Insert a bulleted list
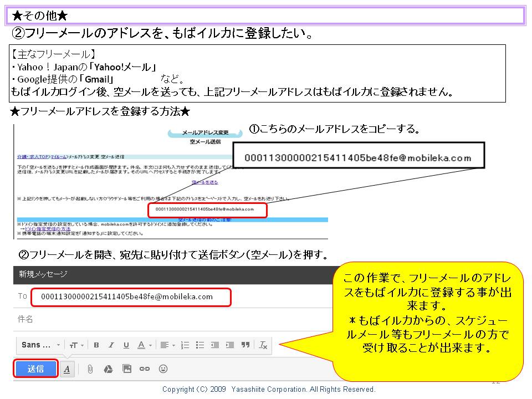The width and height of the screenshot is (532, 399). tap(200, 345)
